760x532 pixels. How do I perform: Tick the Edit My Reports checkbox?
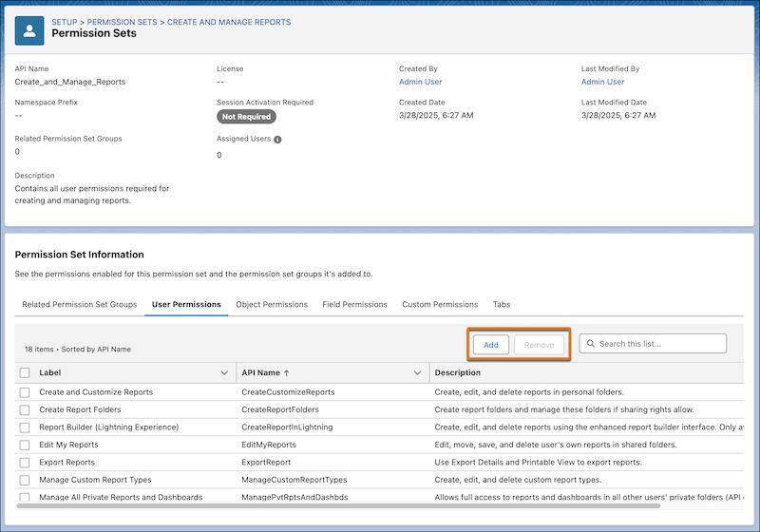tap(25, 445)
